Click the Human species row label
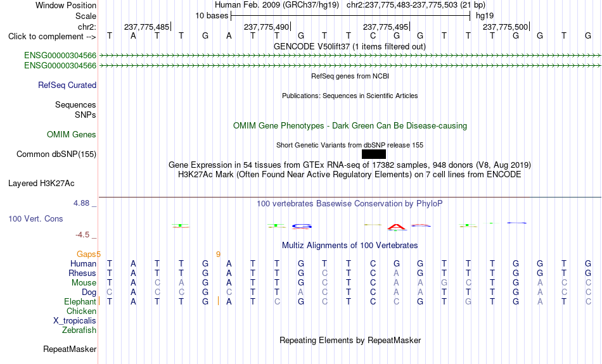602x364 pixels. pos(83,263)
